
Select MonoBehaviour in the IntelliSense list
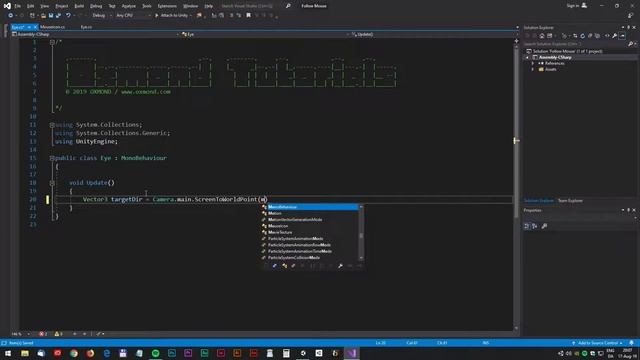click(x=309, y=207)
